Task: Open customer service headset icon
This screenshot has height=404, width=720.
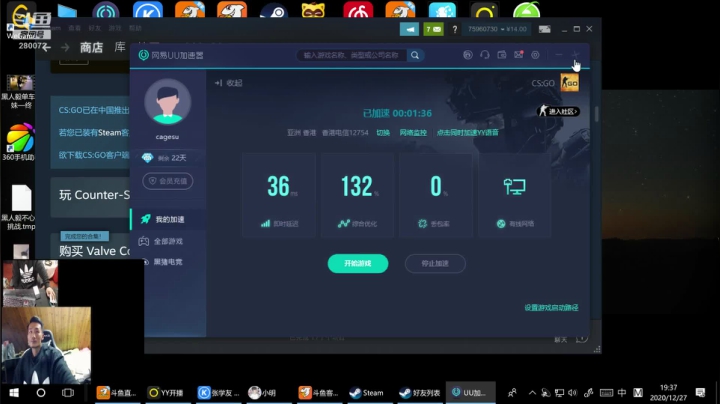Action: click(484, 55)
